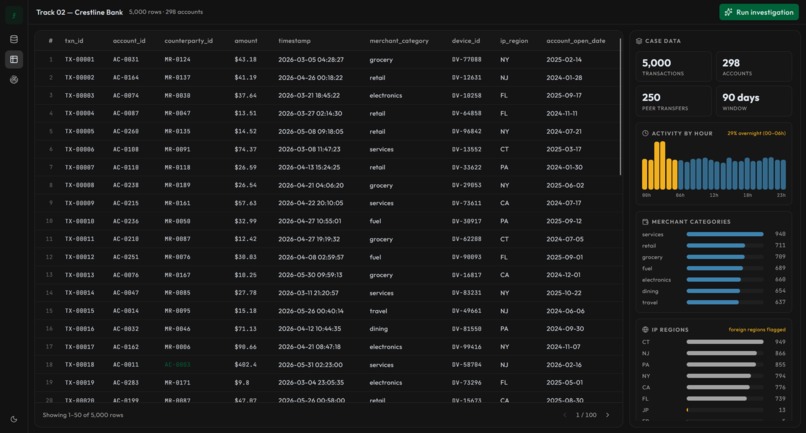Open the database view in sidebar
The width and height of the screenshot is (806, 433).
14,39
